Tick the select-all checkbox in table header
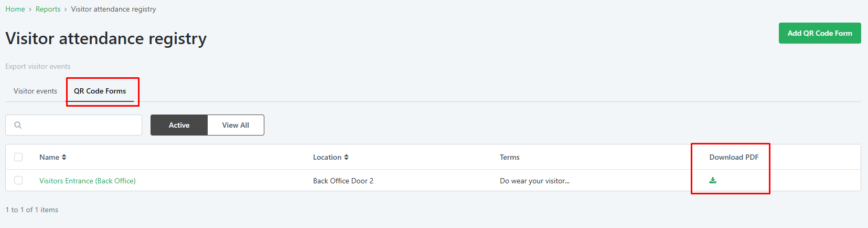 click(x=18, y=157)
